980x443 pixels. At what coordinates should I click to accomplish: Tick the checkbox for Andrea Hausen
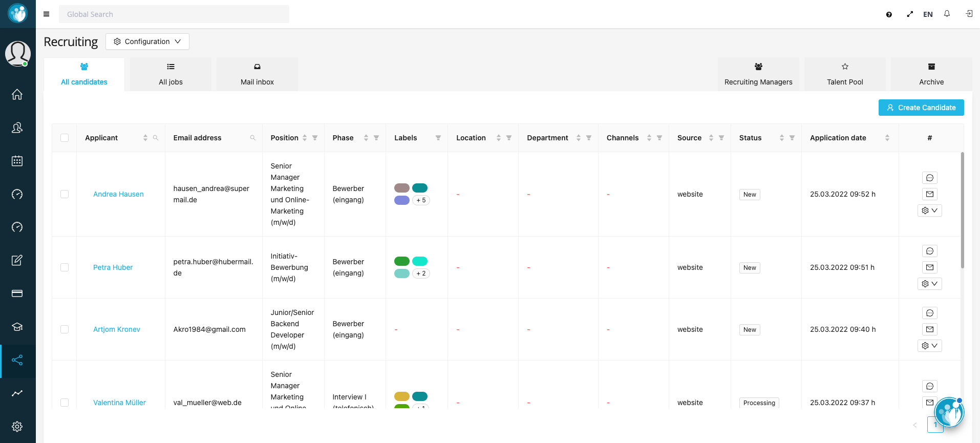point(65,194)
